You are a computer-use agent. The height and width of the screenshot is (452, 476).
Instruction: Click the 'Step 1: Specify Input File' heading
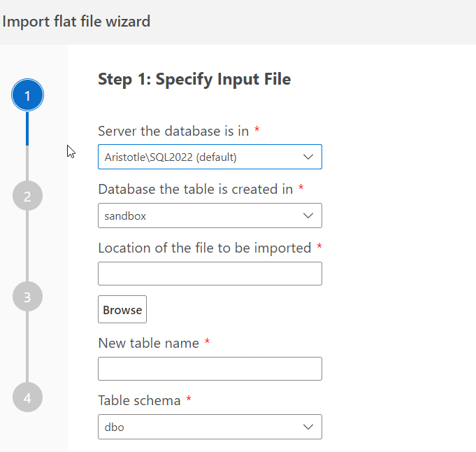(x=194, y=79)
